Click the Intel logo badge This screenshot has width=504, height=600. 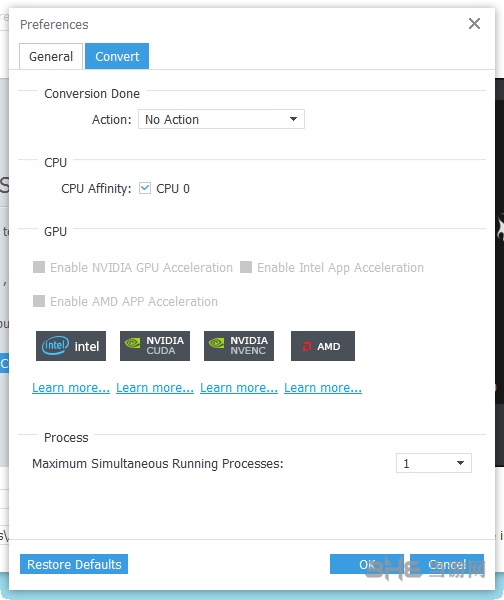point(71,346)
